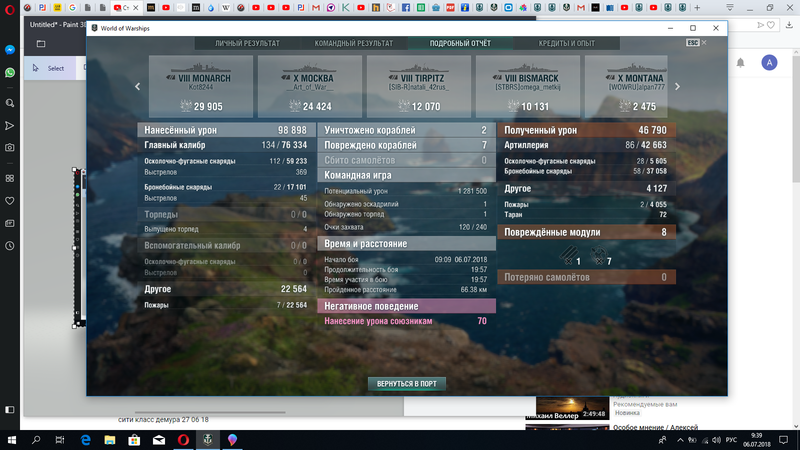Image resolution: width=800 pixels, height=450 pixels.
Task: Click Вернуться в порт button
Action: 406,383
